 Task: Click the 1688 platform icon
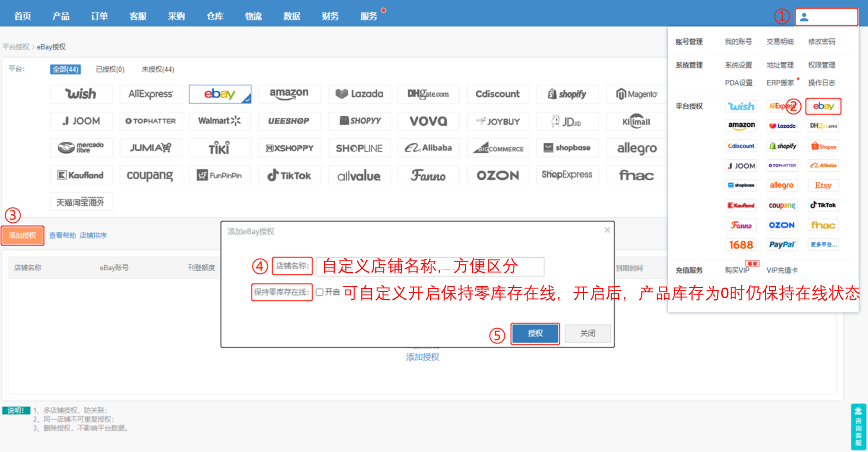741,245
